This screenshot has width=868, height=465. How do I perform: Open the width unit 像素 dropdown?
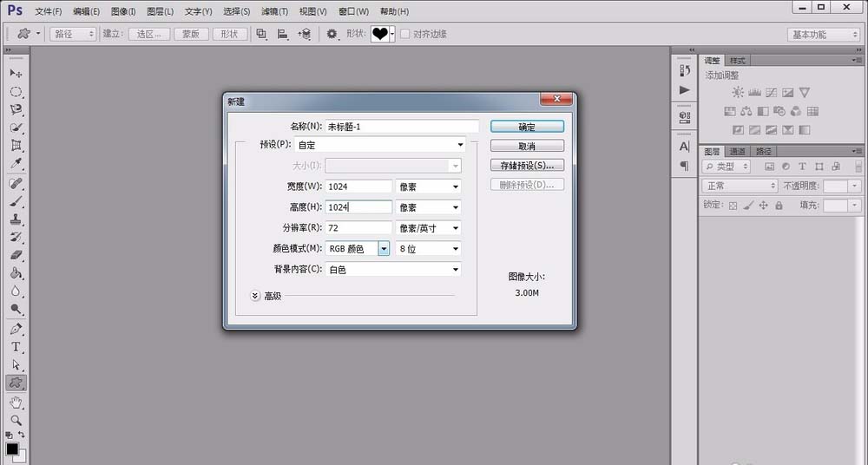click(429, 187)
